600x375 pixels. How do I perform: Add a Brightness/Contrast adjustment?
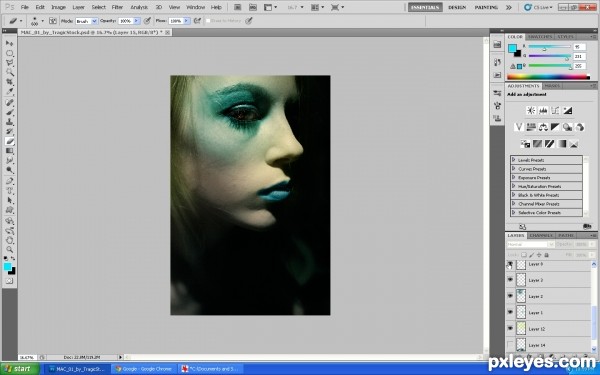point(531,111)
